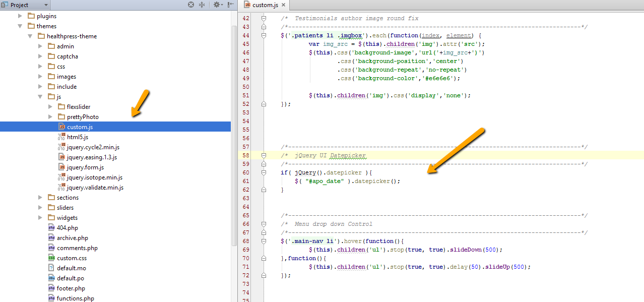
Task: Select the plugins folder icon
Action: coord(31,16)
